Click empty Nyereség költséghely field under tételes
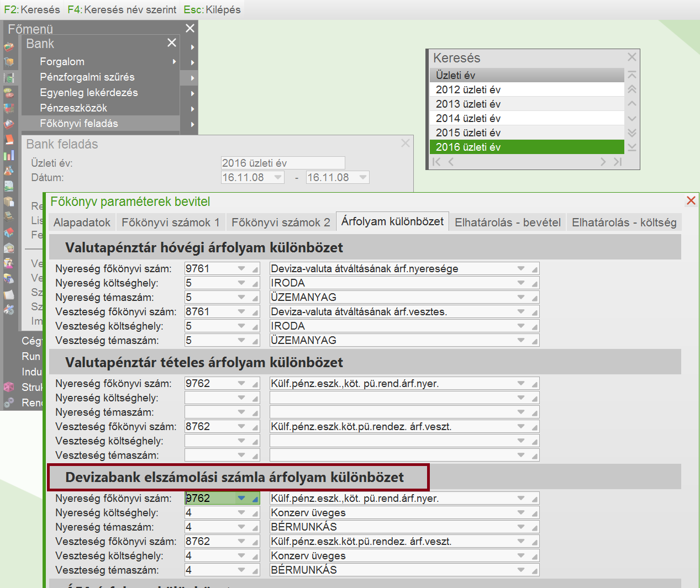 click(x=222, y=398)
